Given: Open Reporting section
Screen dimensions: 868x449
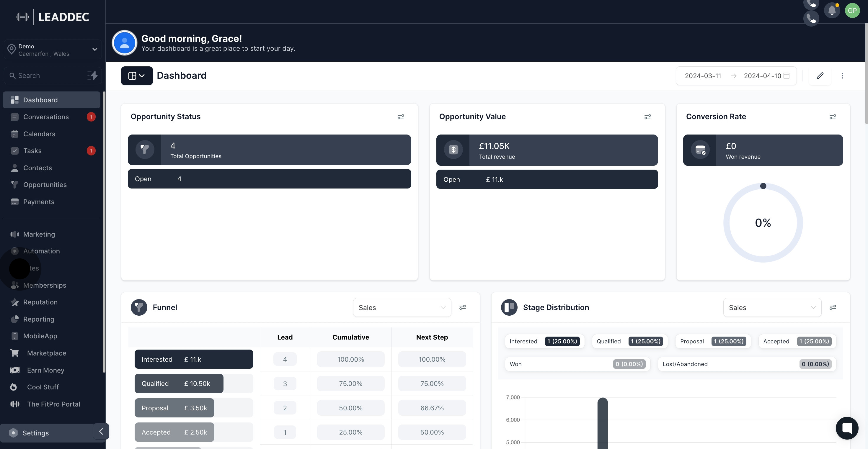Looking at the screenshot, I should (x=51, y=319).
